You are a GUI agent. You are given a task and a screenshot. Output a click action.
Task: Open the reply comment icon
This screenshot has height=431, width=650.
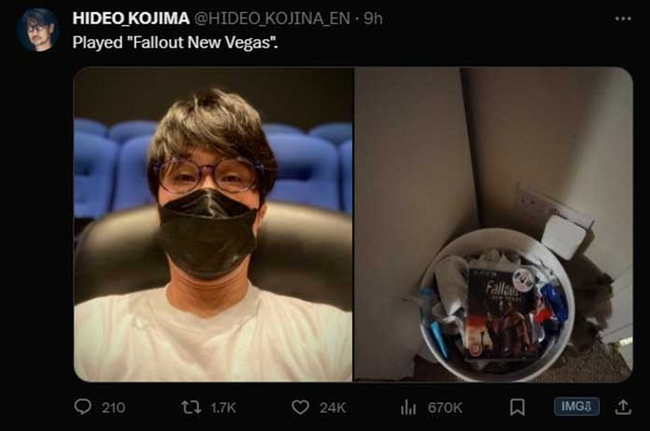pyautogui.click(x=83, y=407)
